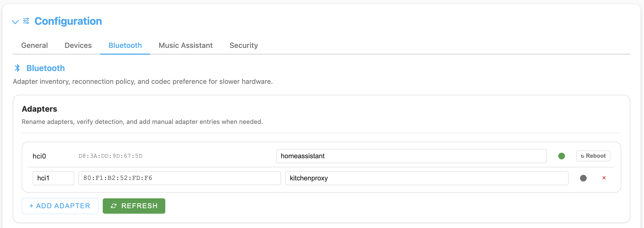
Task: Click the gray status dot for hci1
Action: (583, 178)
